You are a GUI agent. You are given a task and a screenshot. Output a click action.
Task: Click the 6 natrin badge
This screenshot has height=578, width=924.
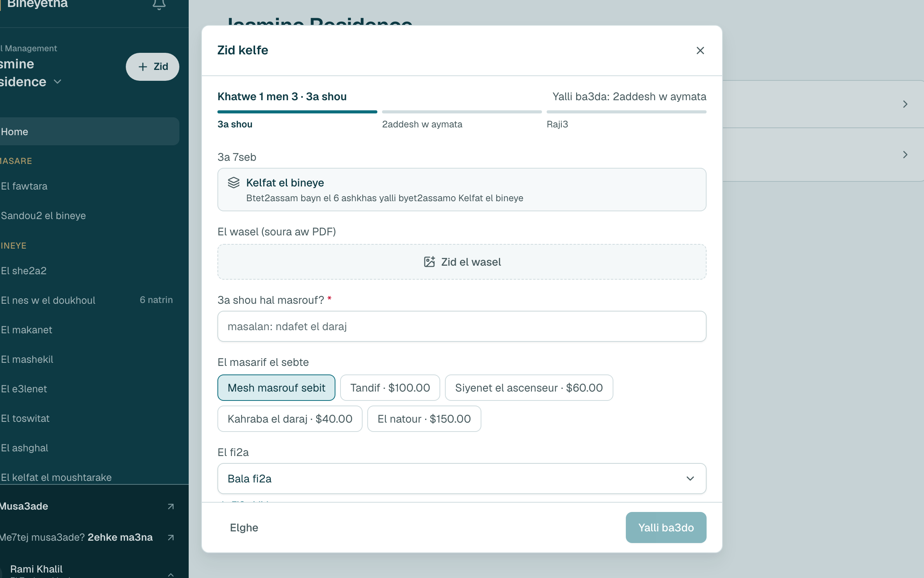(x=156, y=300)
